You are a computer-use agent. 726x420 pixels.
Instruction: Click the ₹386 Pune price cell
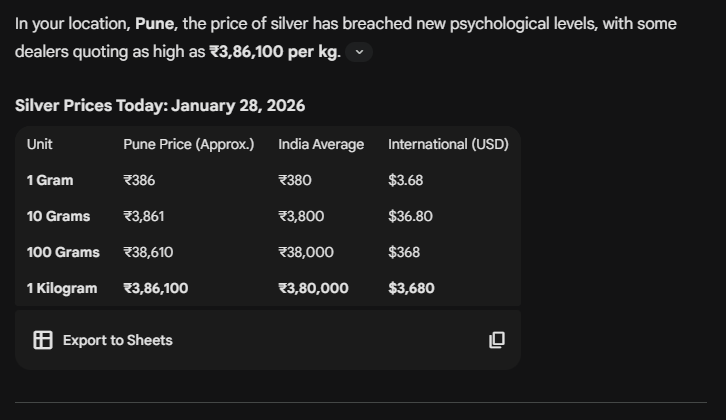tap(139, 180)
